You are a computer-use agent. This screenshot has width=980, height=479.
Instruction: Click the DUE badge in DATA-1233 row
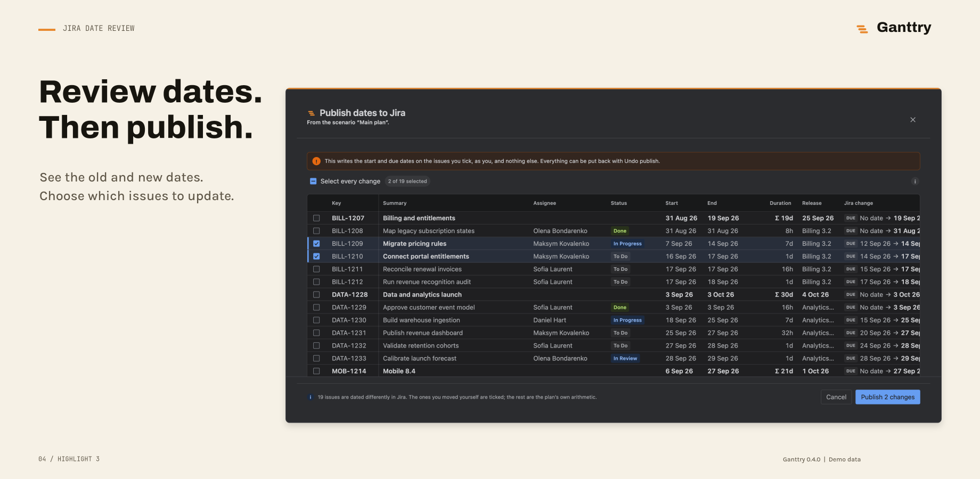click(851, 359)
